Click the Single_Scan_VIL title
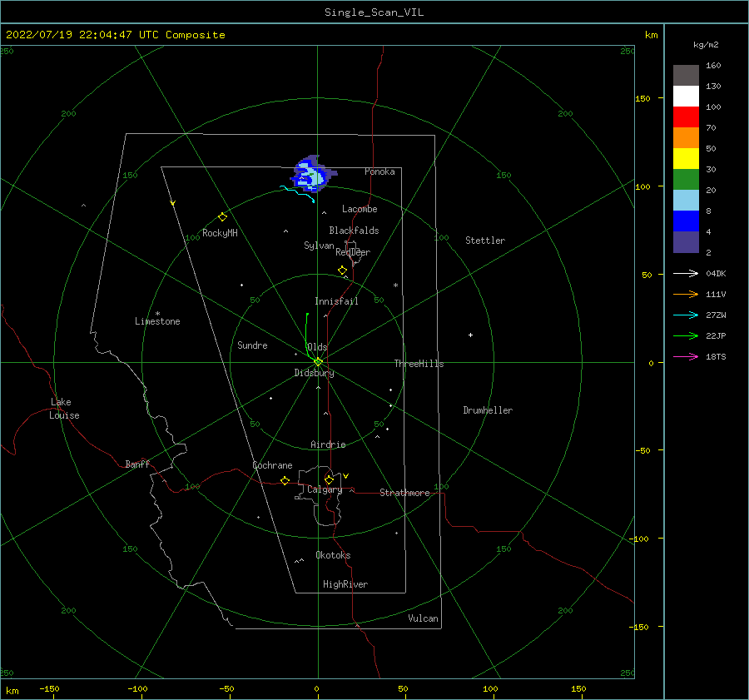749x700 pixels. point(374,12)
